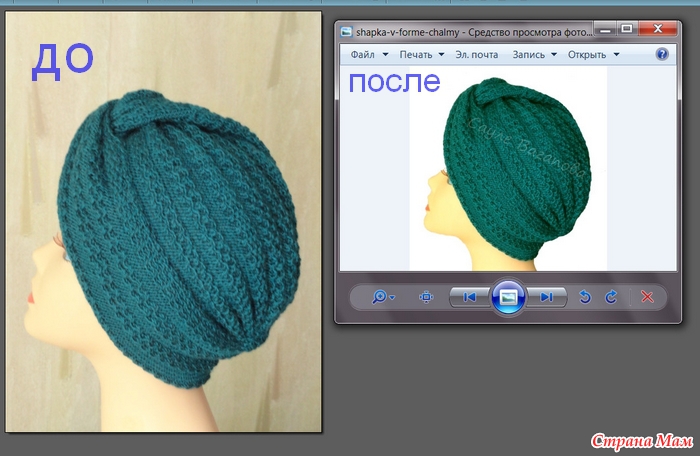700x456 pixels.
Task: Start the slideshow with center button
Action: pyautogui.click(x=508, y=297)
